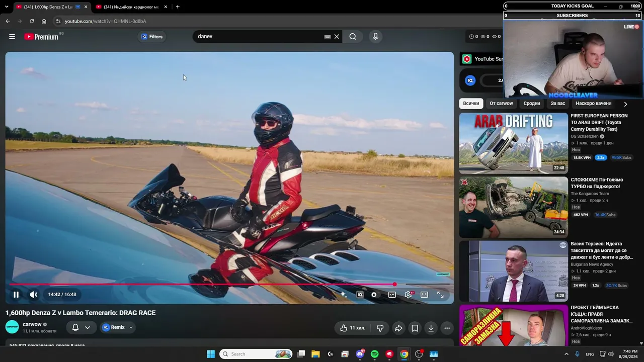644x362 pixels.
Task: Download the video with the download button
Action: tap(431, 328)
